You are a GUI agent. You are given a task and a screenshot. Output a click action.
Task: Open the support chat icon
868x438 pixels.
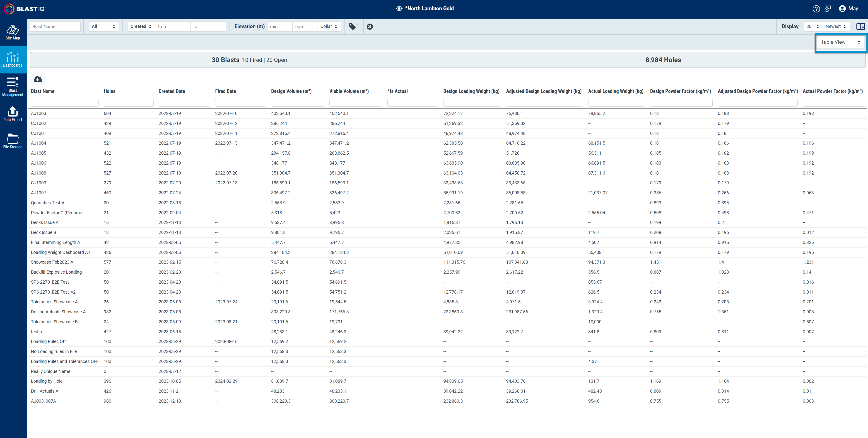(828, 9)
